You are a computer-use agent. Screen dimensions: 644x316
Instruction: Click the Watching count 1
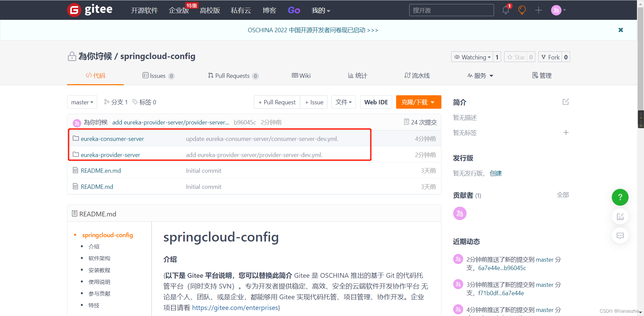click(497, 57)
